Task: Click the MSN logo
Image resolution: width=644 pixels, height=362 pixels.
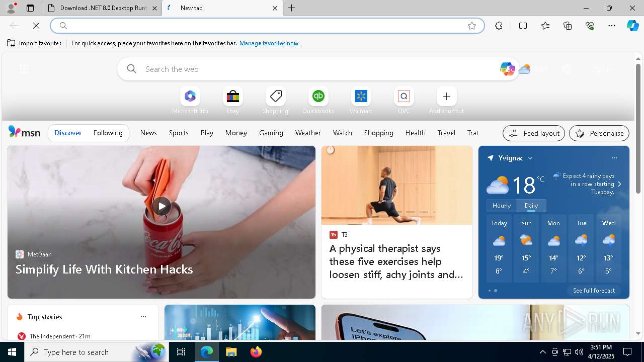Action: point(24,132)
